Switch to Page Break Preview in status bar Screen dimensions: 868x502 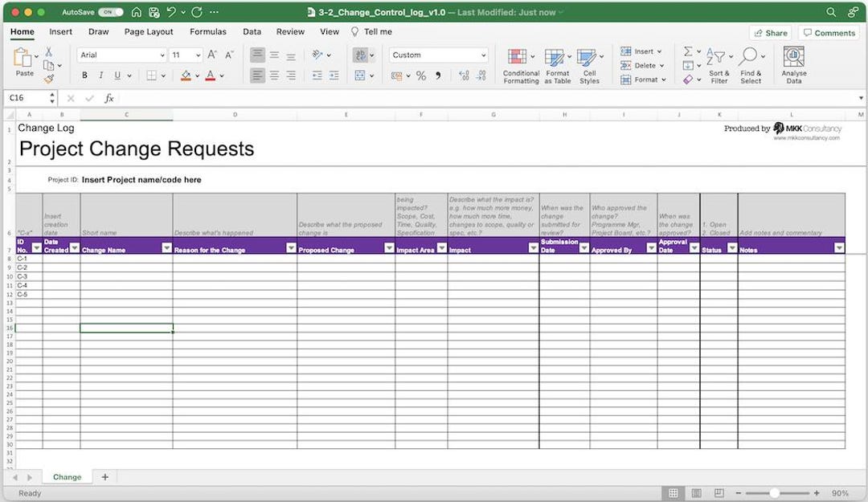719,493
